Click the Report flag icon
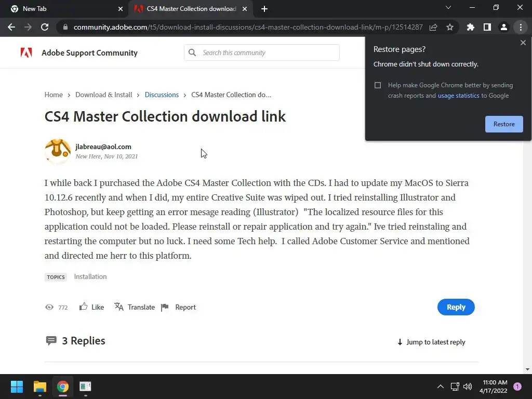 (x=165, y=307)
